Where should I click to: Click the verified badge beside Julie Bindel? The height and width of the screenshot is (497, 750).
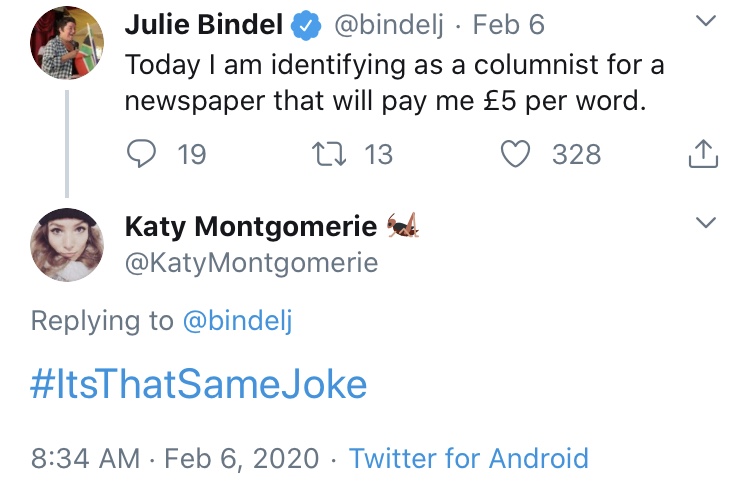306,25
